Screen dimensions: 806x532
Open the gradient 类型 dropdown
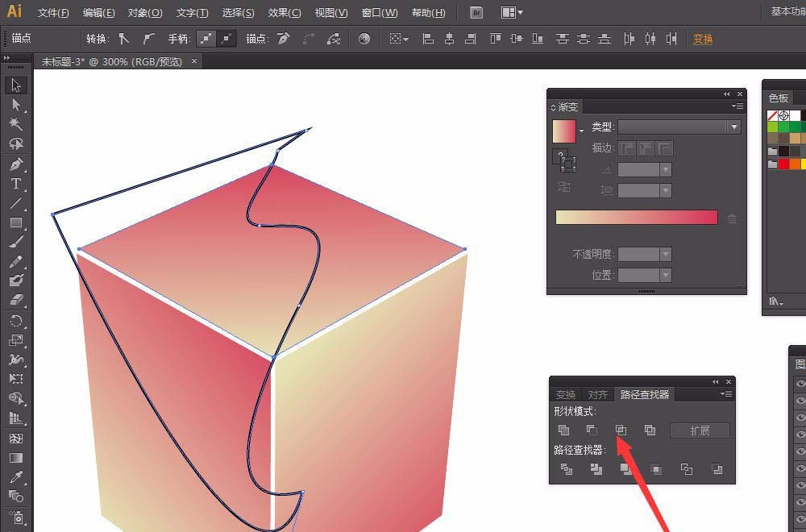tap(679, 127)
